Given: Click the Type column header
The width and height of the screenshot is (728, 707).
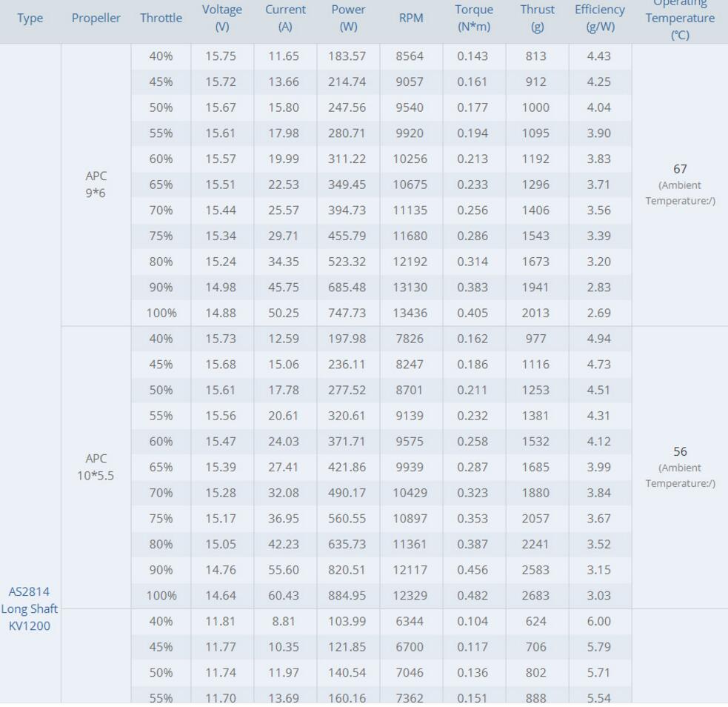Looking at the screenshot, I should (30, 18).
